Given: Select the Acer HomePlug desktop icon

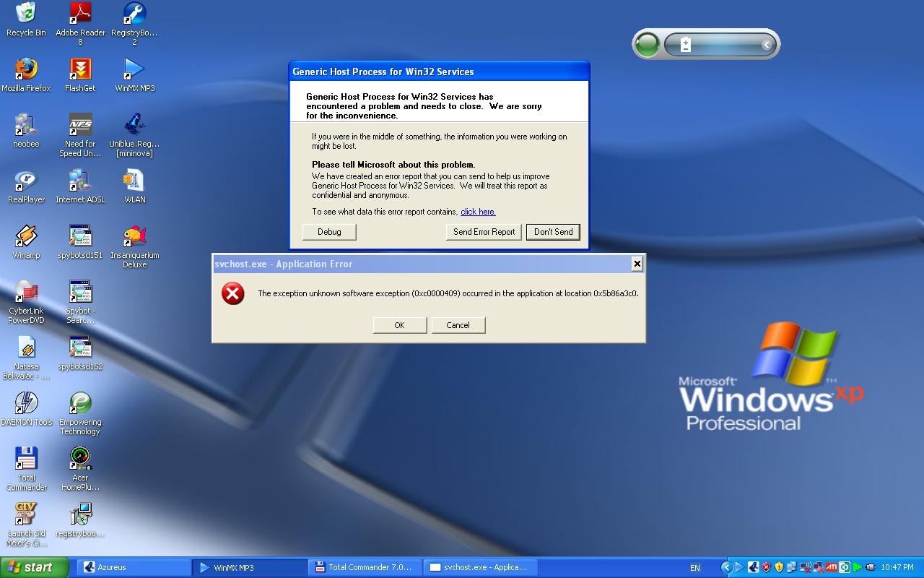Looking at the screenshot, I should point(80,469).
